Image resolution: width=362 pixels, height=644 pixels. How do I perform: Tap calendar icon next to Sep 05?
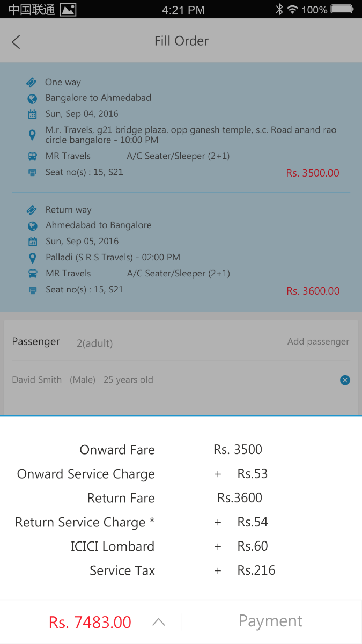pos(33,241)
